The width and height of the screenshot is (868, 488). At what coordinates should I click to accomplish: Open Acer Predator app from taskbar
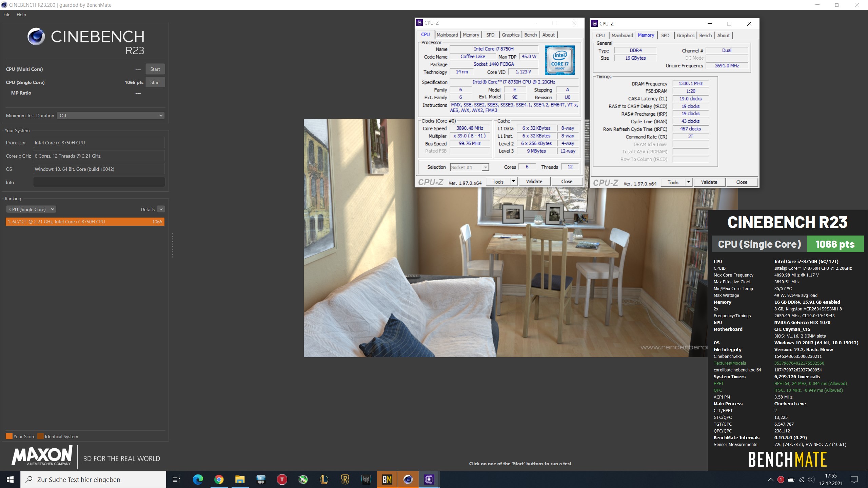[x=366, y=480]
